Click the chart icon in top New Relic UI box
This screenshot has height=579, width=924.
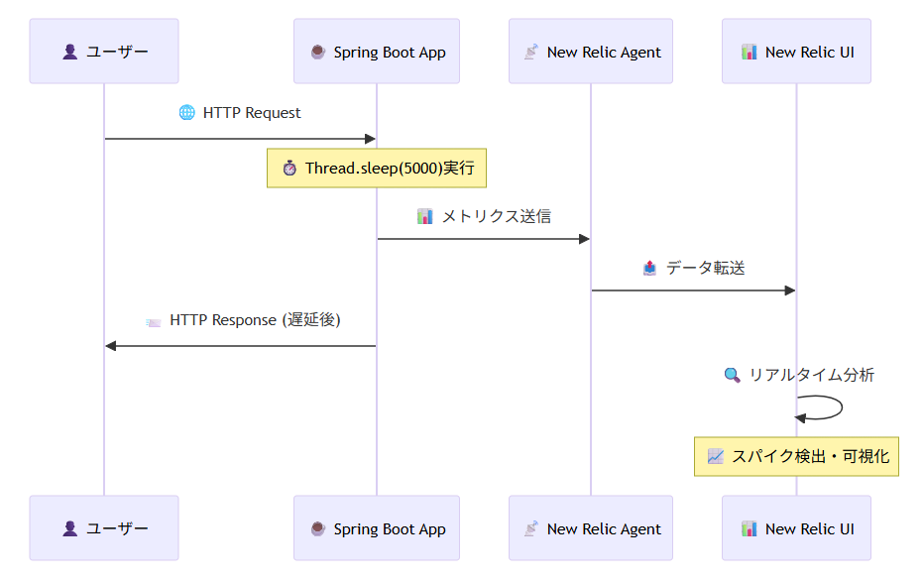749,52
